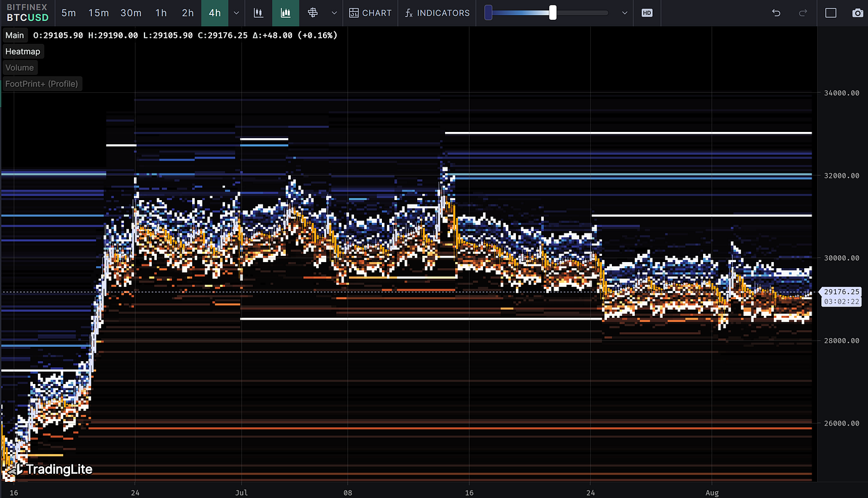Click the 28000.00 price axis label

tap(841, 341)
